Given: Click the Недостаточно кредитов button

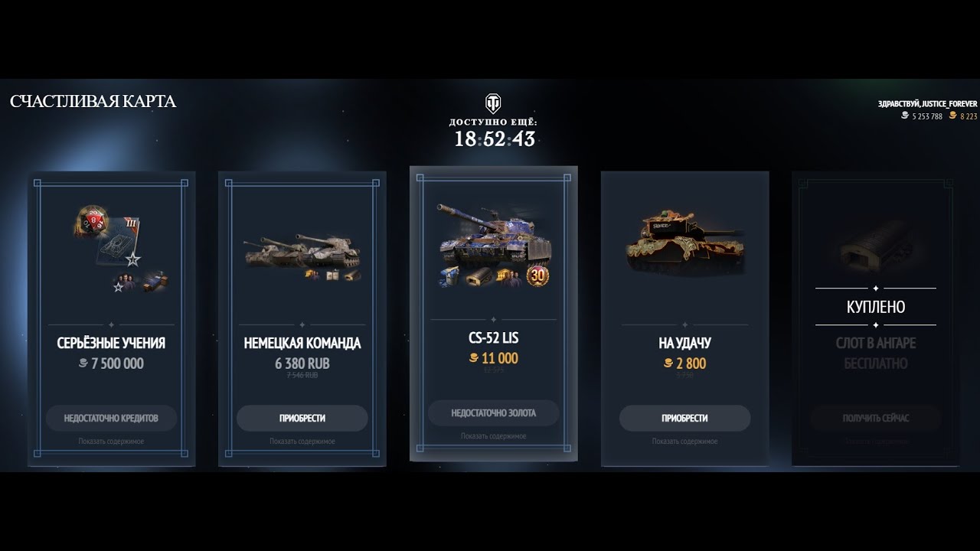Looking at the screenshot, I should (111, 418).
